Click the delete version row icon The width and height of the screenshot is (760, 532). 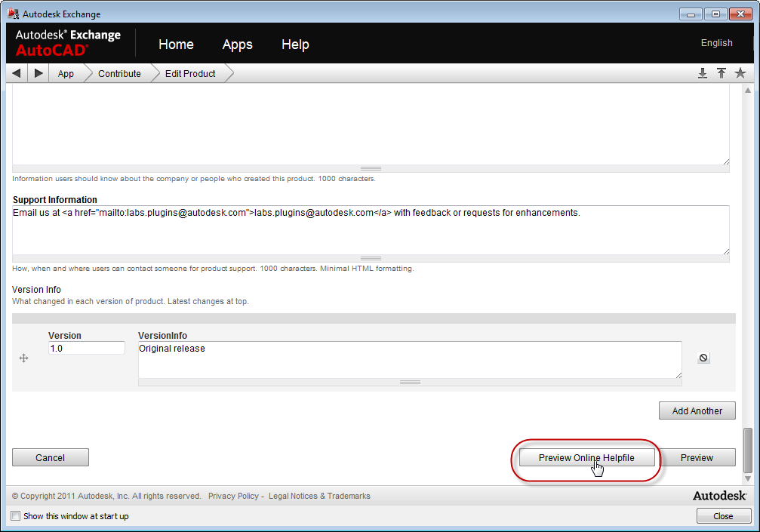click(x=703, y=358)
